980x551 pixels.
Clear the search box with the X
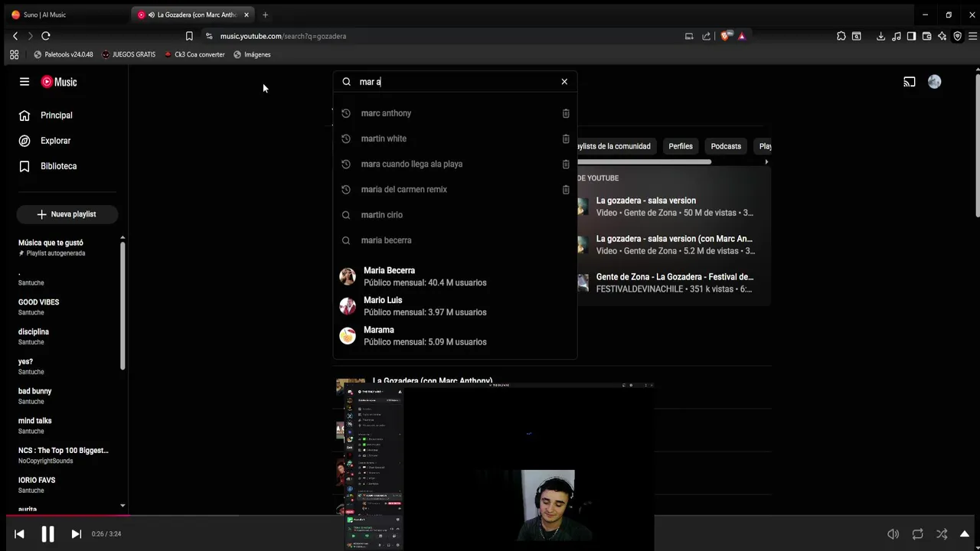click(x=564, y=82)
